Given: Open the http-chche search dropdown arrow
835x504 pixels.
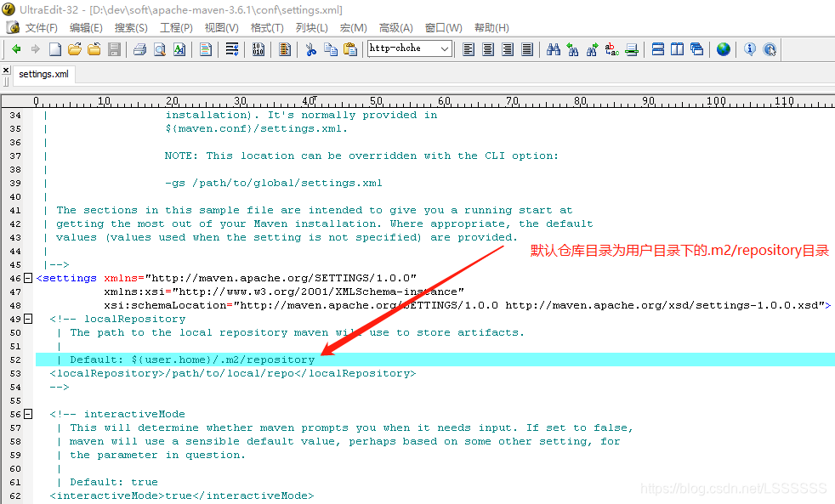Looking at the screenshot, I should click(445, 49).
